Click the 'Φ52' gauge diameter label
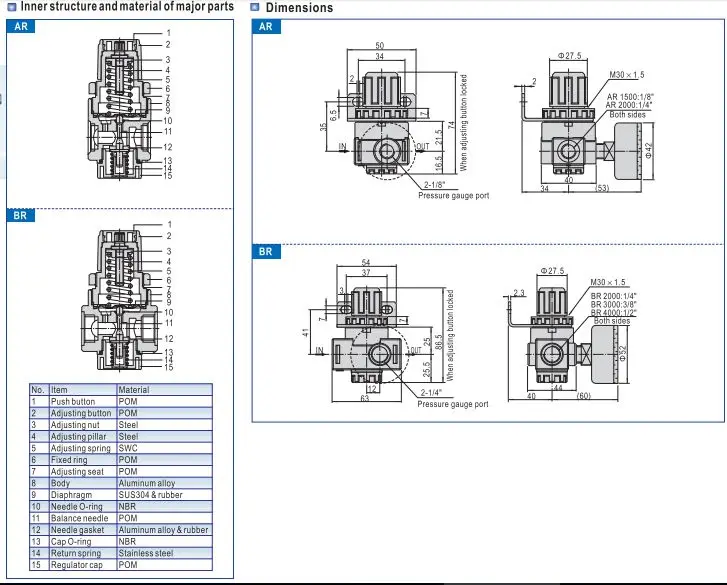Screen dimensions: 727x585 point(623,353)
